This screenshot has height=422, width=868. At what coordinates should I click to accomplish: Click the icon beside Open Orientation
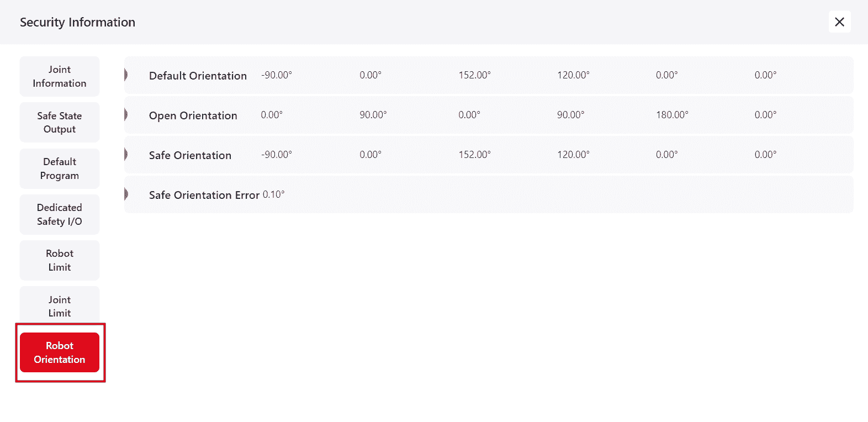[x=126, y=115]
